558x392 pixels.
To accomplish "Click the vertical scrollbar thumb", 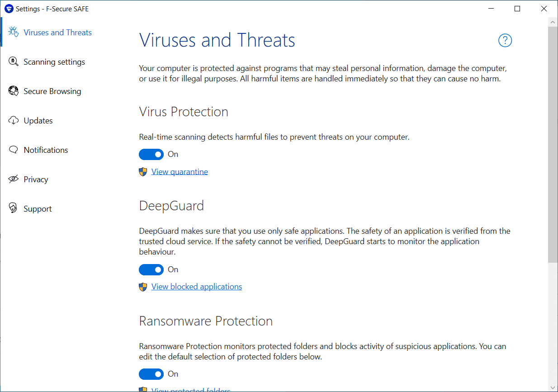I will tap(553, 145).
